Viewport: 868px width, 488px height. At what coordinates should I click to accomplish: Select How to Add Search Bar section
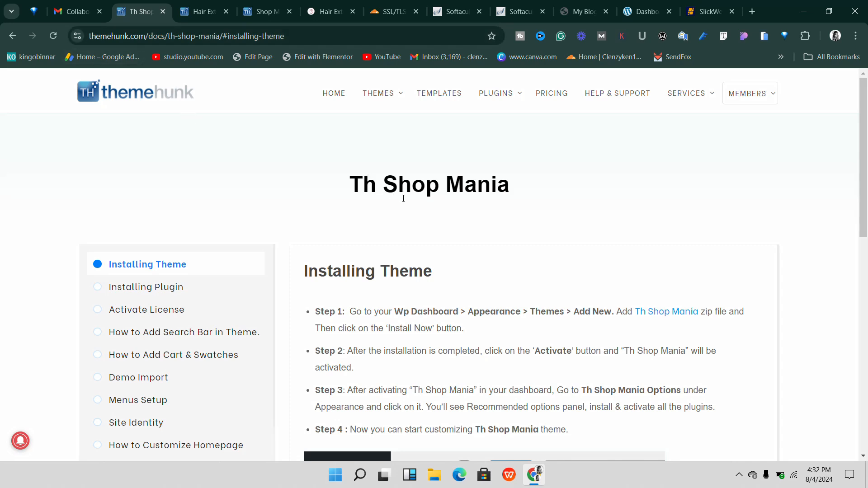point(184,332)
